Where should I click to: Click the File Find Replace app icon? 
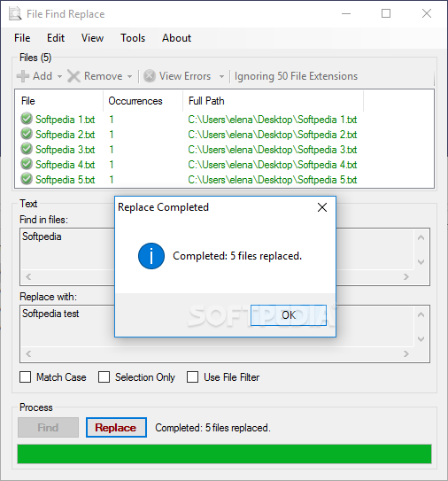15,14
